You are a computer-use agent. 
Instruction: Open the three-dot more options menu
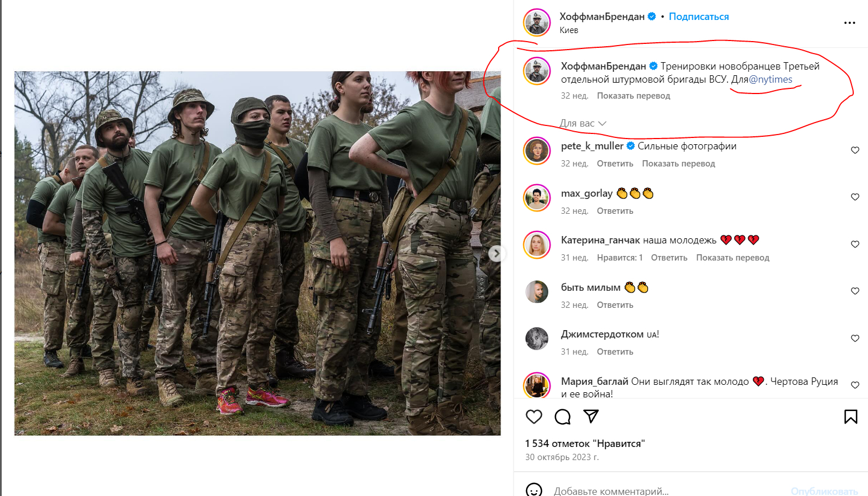849,23
